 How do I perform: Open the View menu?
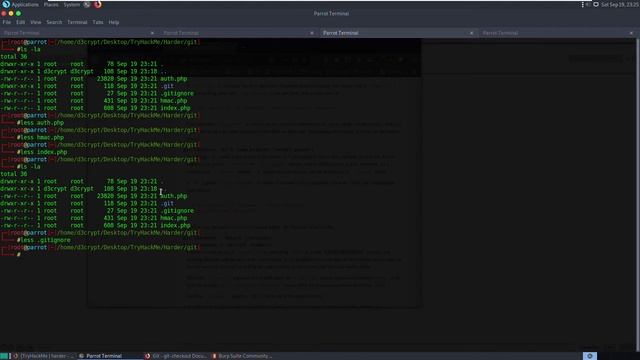[36, 22]
